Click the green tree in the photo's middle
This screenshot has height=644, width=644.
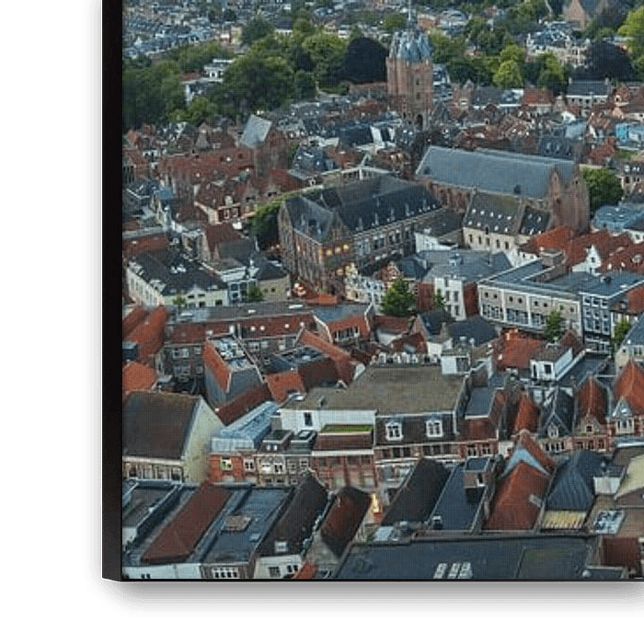pyautogui.click(x=399, y=299)
